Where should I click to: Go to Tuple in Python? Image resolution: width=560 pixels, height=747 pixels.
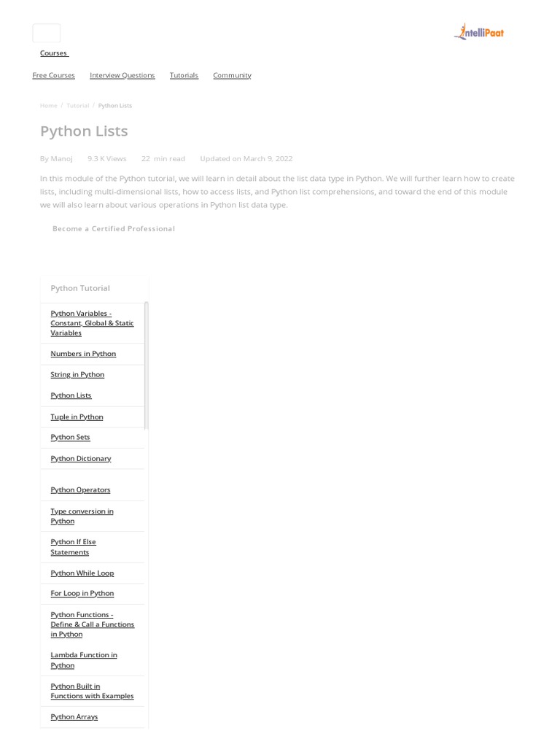point(77,417)
